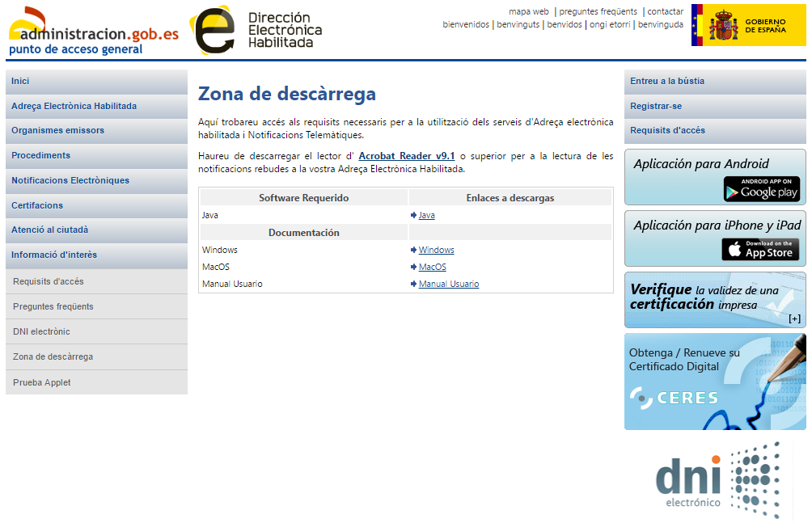Open Notificacions Electròniques menu item
Screen dimensions: 812x523
point(96,180)
